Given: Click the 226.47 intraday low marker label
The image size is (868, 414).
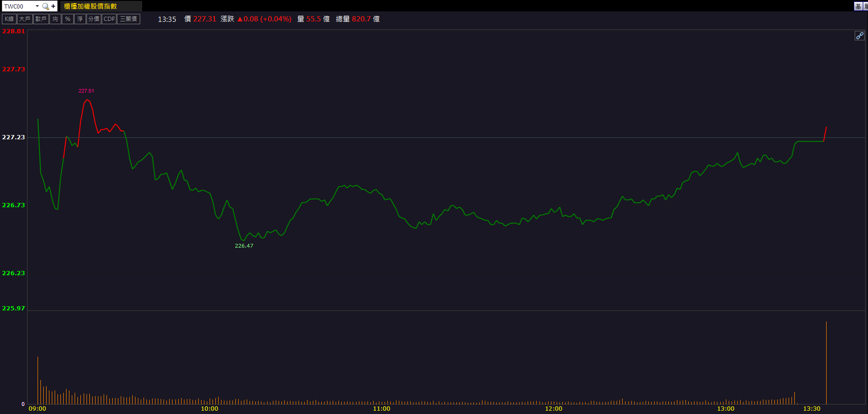Looking at the screenshot, I should click(x=244, y=246).
